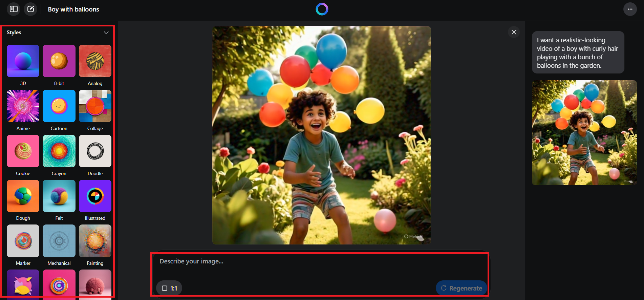
Task: Close the image preview with X
Action: click(x=514, y=32)
